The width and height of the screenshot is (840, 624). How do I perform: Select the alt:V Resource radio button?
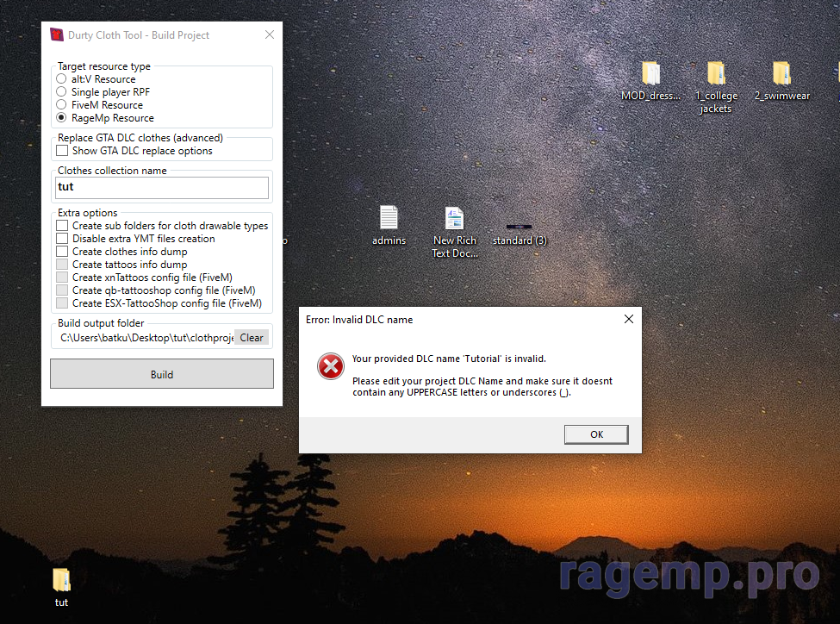tap(62, 79)
